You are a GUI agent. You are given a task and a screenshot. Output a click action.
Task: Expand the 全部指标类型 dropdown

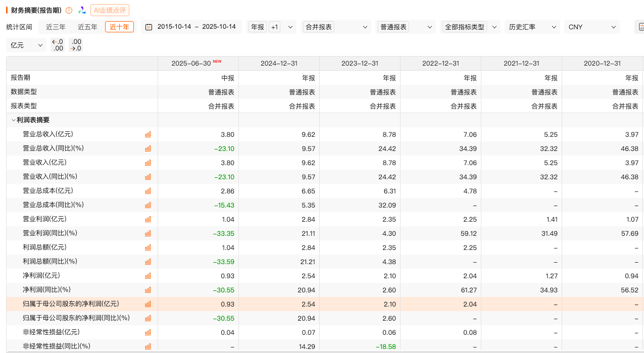[471, 27]
